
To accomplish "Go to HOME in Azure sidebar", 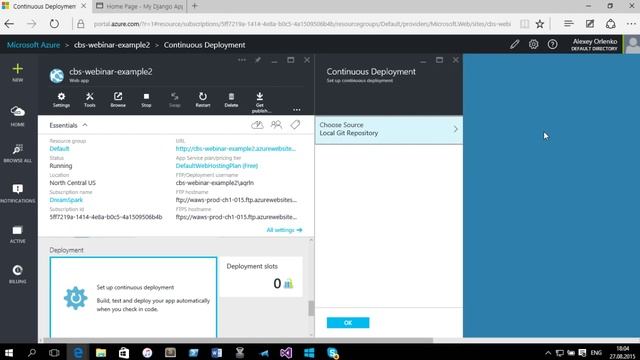I will [x=18, y=116].
